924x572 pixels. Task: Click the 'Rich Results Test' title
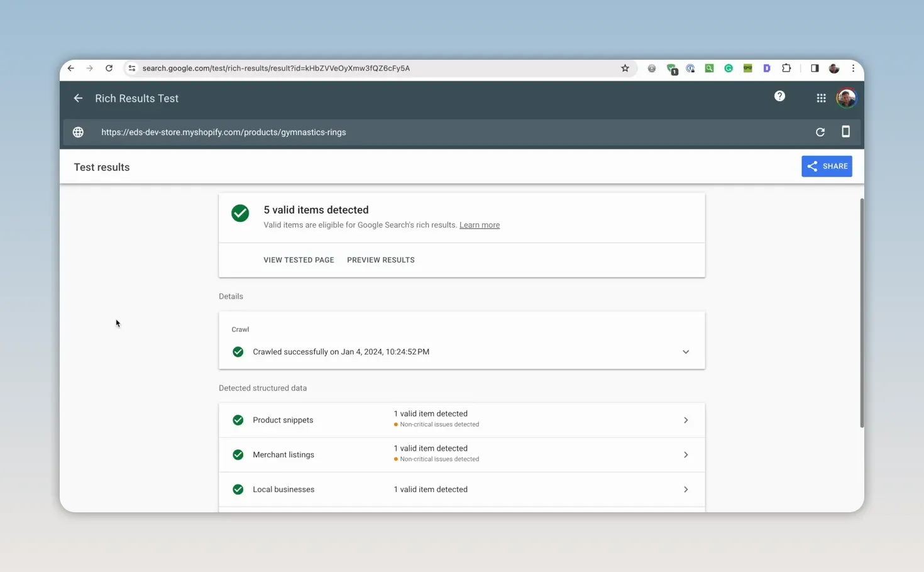pyautogui.click(x=137, y=98)
